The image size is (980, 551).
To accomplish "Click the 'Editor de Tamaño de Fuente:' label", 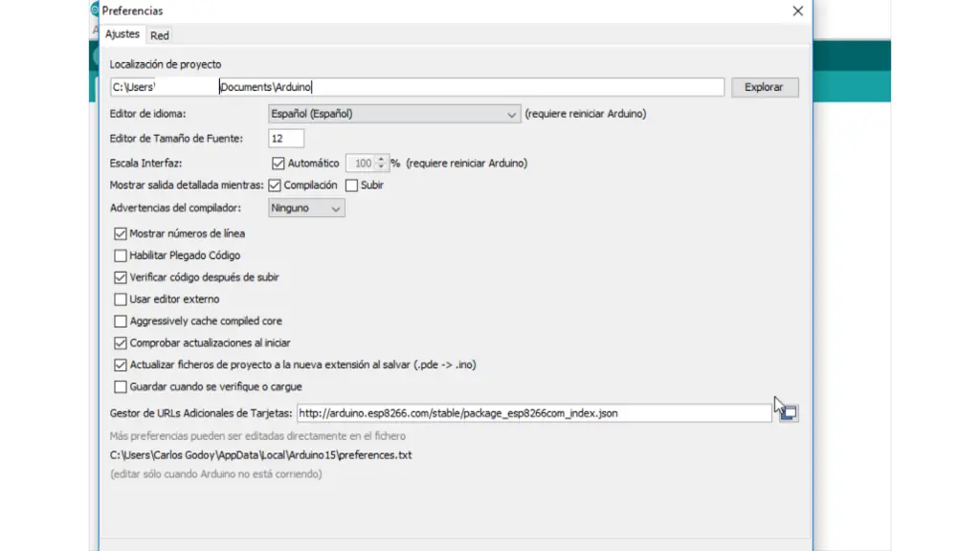I will click(176, 139).
